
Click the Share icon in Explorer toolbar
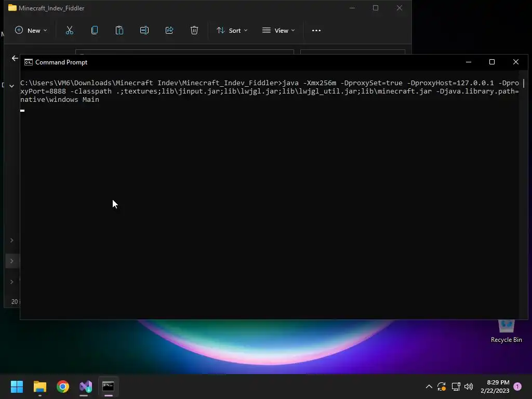pyautogui.click(x=169, y=31)
